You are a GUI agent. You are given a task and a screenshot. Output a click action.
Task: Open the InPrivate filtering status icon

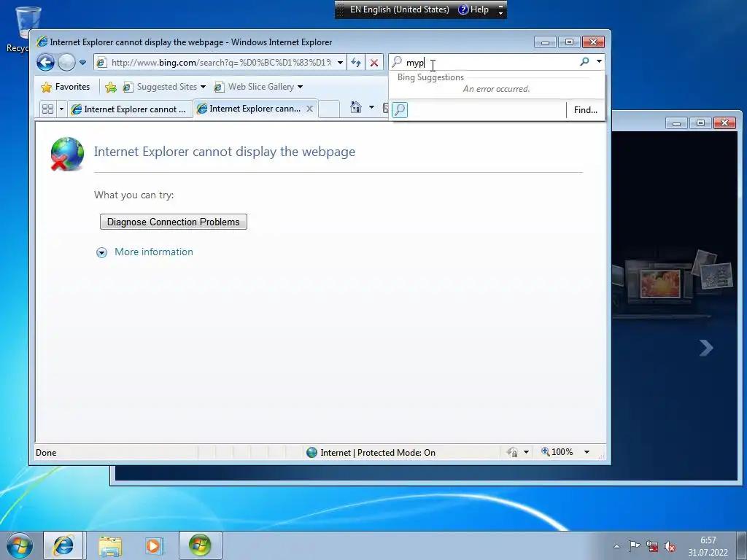(x=513, y=452)
